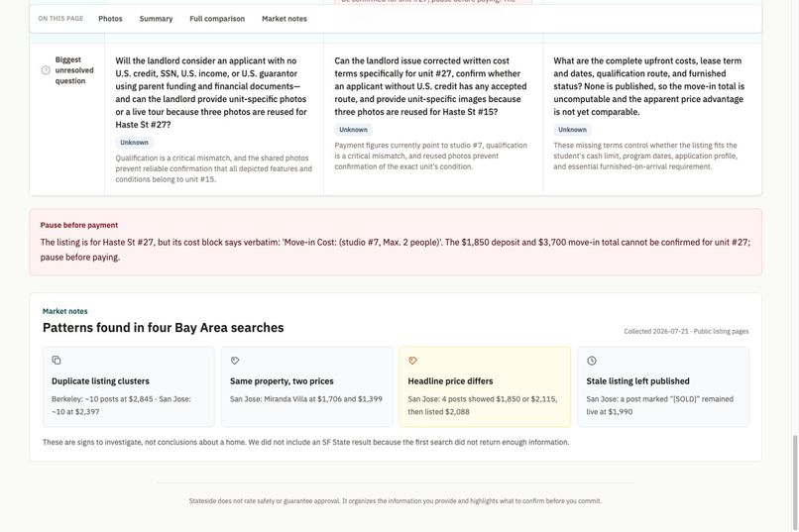Click the Collected 2026-07-21 source note
Viewport: 799px width, 532px height.
[x=686, y=332]
